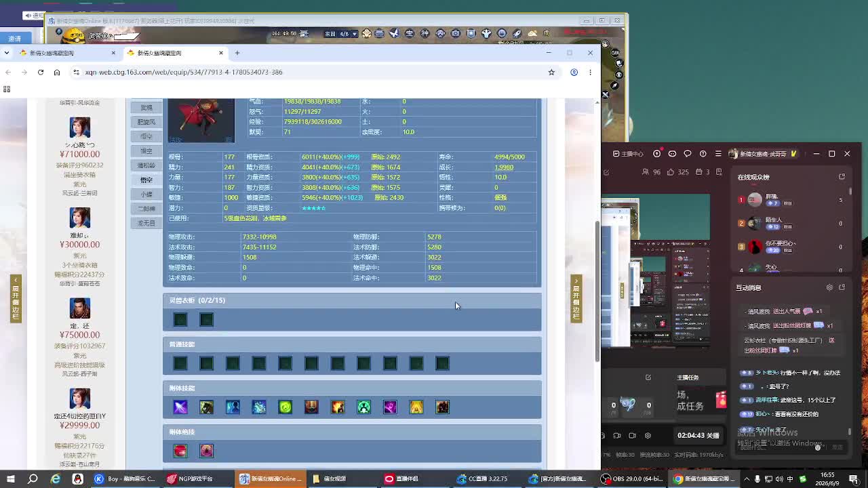Click the pet portrait image
Screen dimensions: 868x488
[201, 120]
